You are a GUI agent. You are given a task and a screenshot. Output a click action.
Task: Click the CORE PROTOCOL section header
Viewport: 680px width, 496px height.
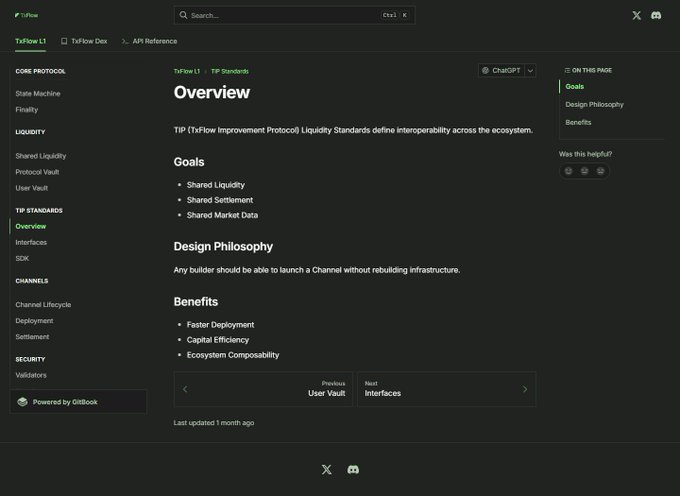[x=40, y=71]
